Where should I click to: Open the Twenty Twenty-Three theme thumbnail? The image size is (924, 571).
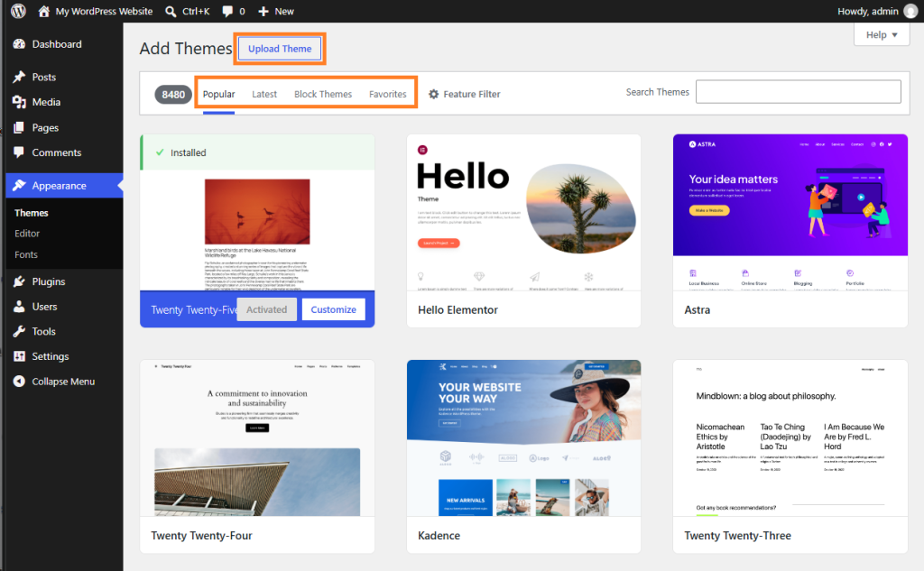[790, 438]
